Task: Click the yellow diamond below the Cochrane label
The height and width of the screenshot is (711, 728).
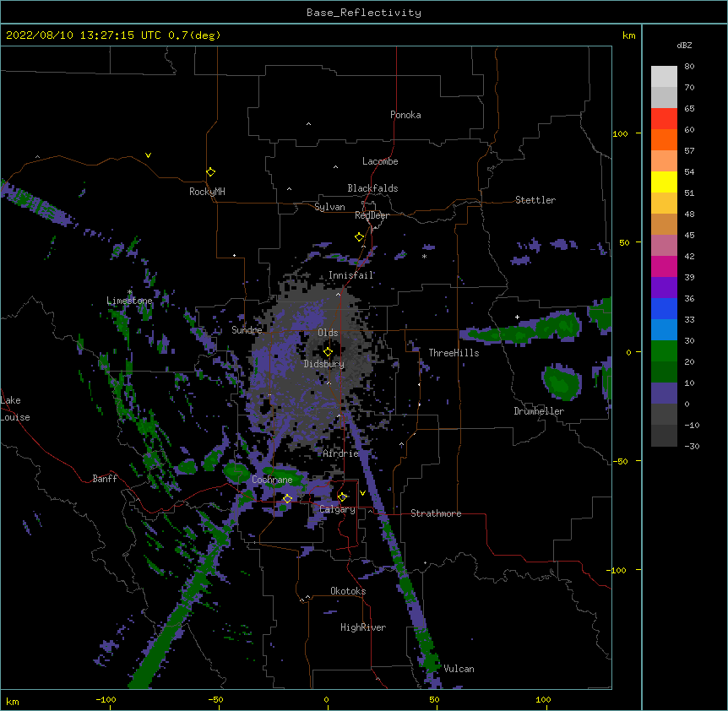Action: coord(287,499)
